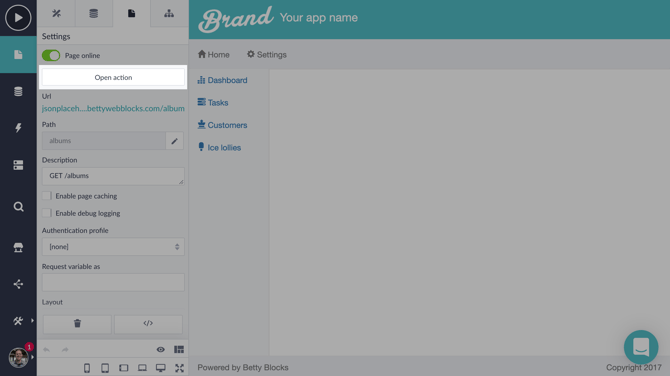This screenshot has width=670, height=376.
Task: Select the mobile phone viewport icon
Action: point(87,368)
